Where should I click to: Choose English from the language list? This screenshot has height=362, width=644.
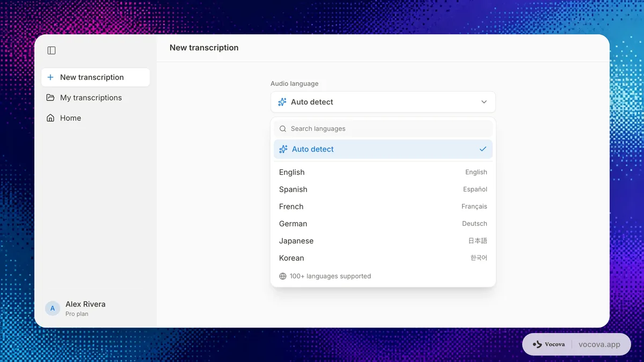pyautogui.click(x=383, y=172)
